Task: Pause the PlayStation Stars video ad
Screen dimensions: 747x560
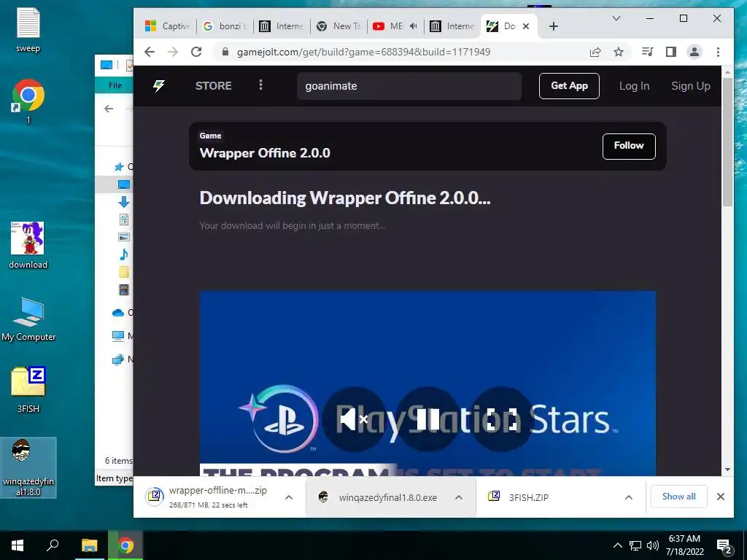Action: (427, 419)
